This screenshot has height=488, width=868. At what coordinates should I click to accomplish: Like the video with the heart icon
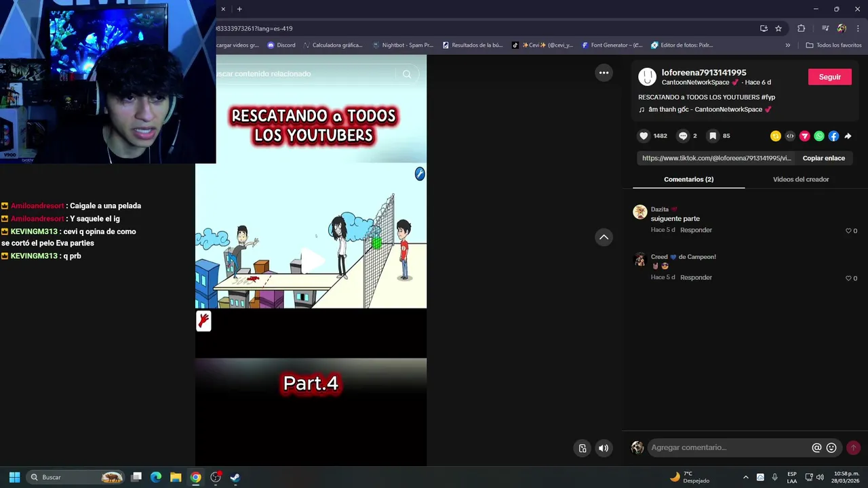click(x=644, y=136)
